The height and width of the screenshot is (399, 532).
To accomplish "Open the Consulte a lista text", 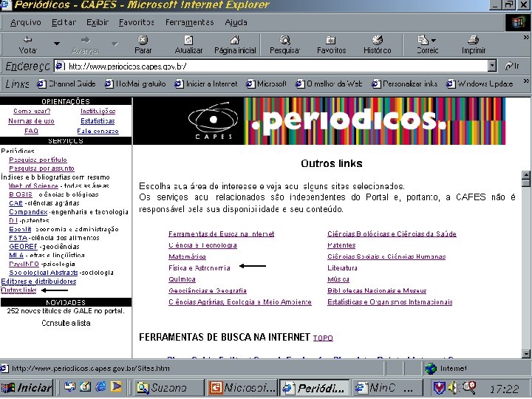I will [x=66, y=323].
